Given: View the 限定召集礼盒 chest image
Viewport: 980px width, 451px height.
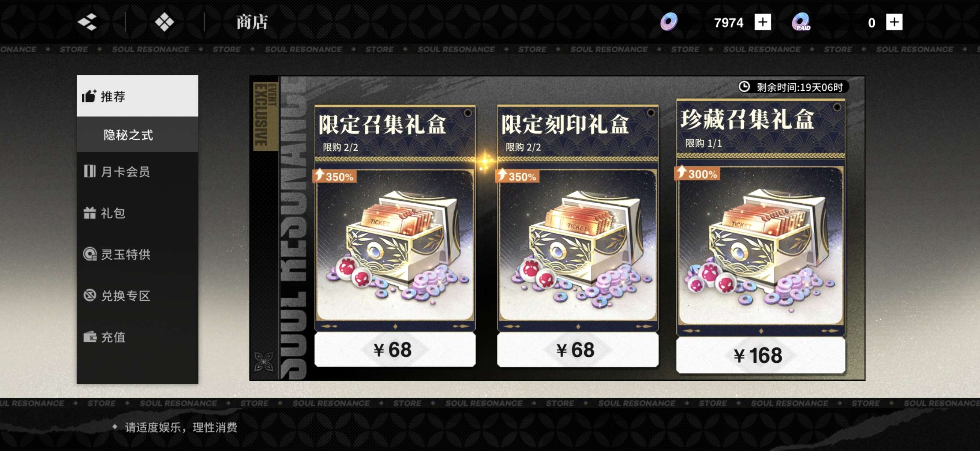Looking at the screenshot, I should [395, 245].
